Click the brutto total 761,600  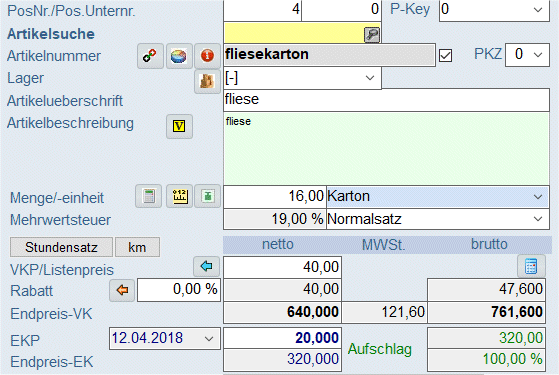pyautogui.click(x=486, y=312)
